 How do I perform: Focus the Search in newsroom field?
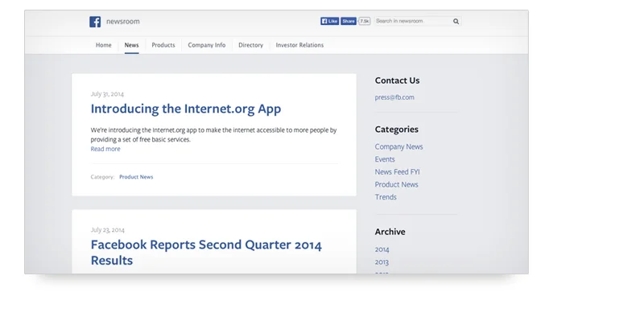[418, 21]
